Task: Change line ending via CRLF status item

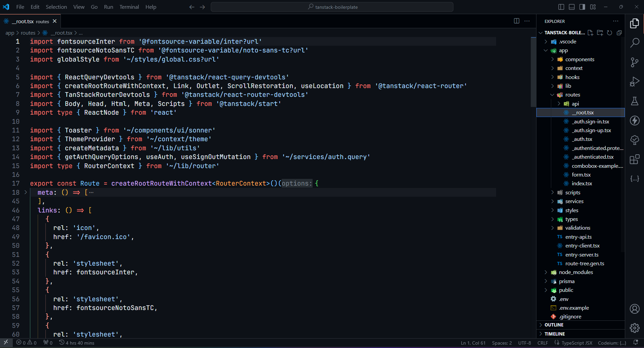Action: coord(542,343)
